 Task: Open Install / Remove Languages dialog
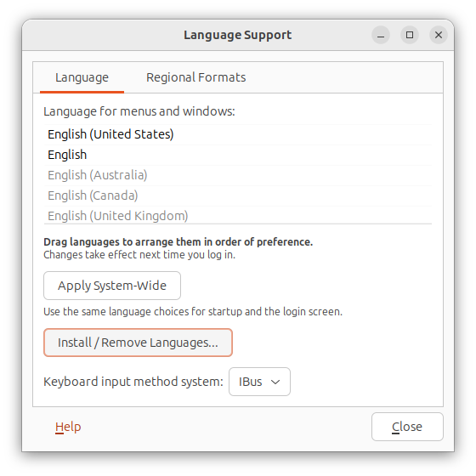pos(138,343)
